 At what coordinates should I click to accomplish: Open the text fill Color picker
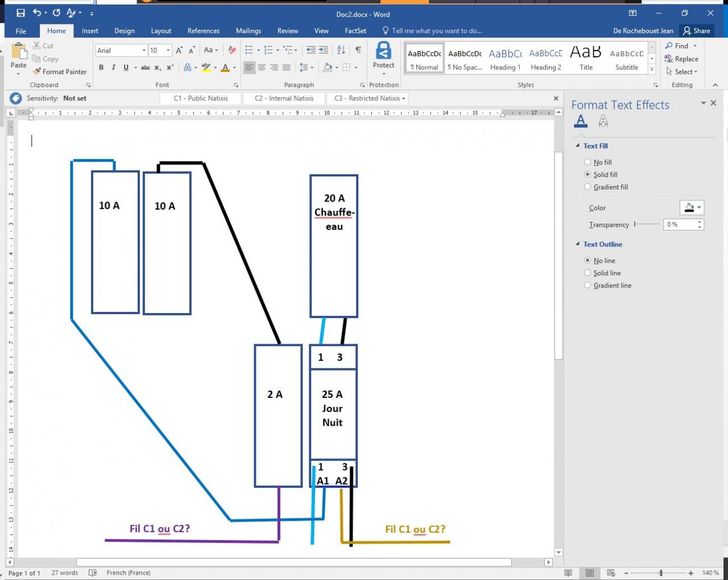[x=692, y=208]
